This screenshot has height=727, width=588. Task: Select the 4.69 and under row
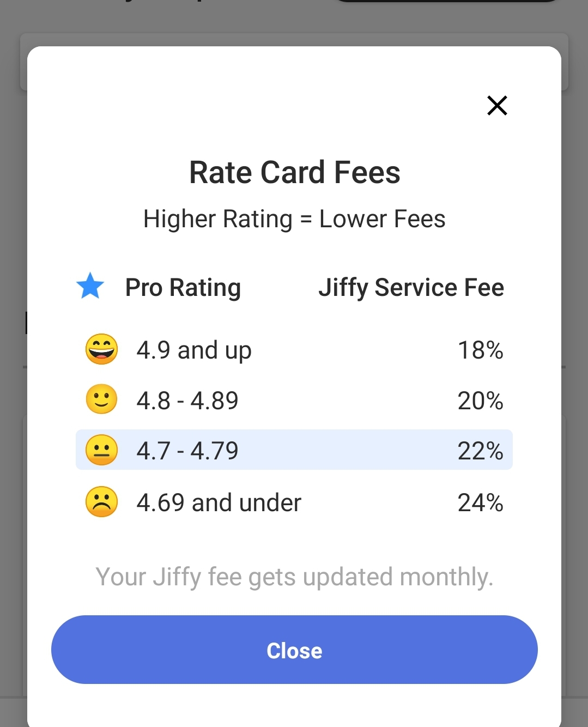tap(294, 502)
